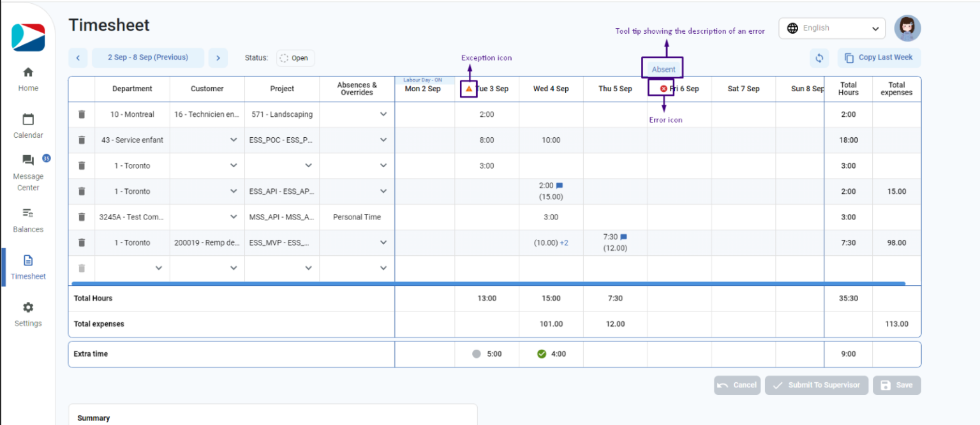Click the Sat 7 Sep column header
The height and width of the screenshot is (425, 980).
tap(743, 89)
